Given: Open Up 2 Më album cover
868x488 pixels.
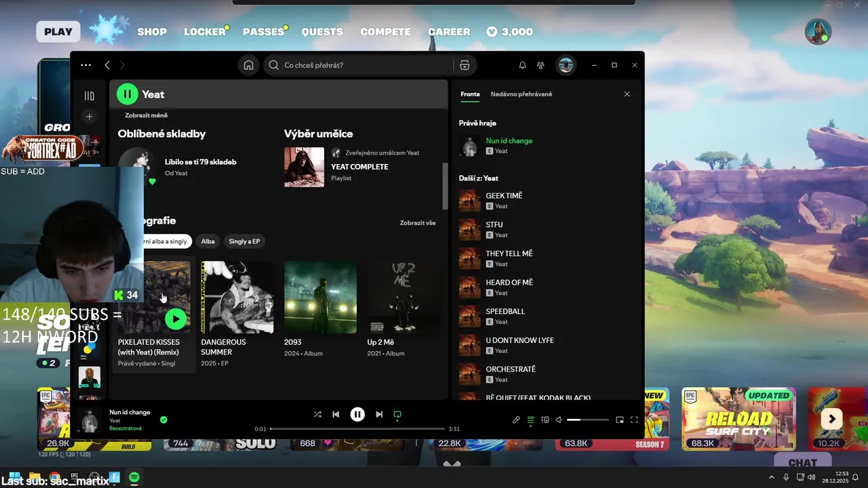Looking at the screenshot, I should [x=403, y=297].
